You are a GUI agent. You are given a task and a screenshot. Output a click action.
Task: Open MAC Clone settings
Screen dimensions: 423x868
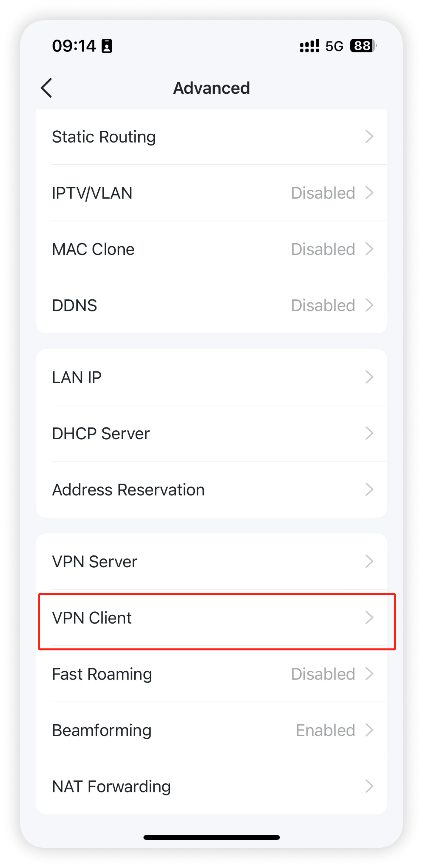[211, 249]
